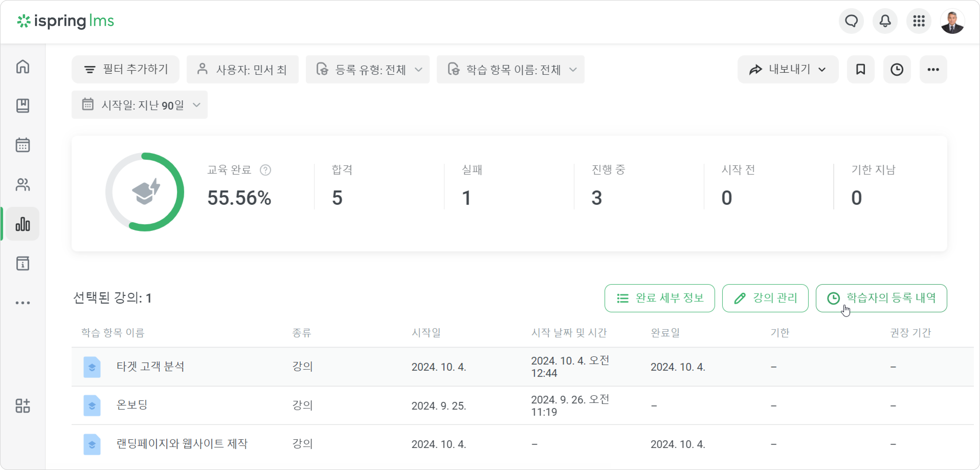Image resolution: width=980 pixels, height=470 pixels.
Task: Click the 필터 추가하기 button
Action: point(126,69)
